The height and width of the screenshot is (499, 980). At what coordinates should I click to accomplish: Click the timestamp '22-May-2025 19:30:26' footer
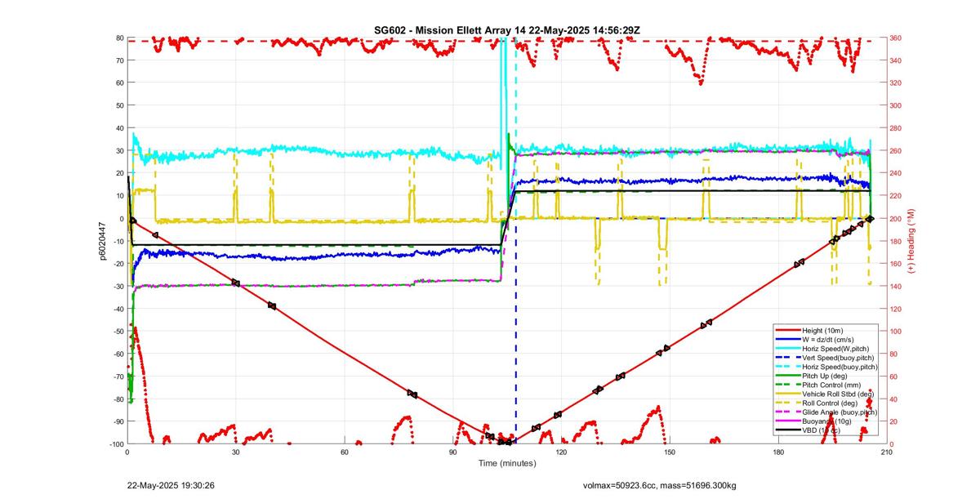pyautogui.click(x=171, y=485)
